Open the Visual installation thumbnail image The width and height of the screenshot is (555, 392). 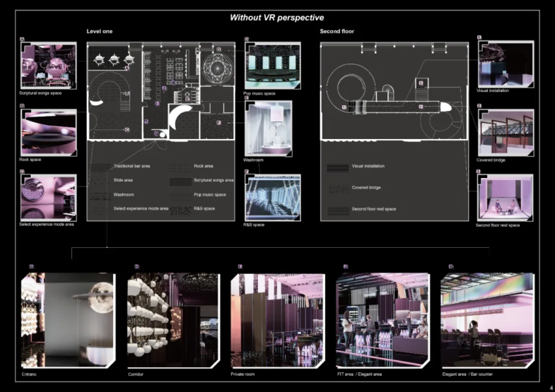[x=505, y=65]
